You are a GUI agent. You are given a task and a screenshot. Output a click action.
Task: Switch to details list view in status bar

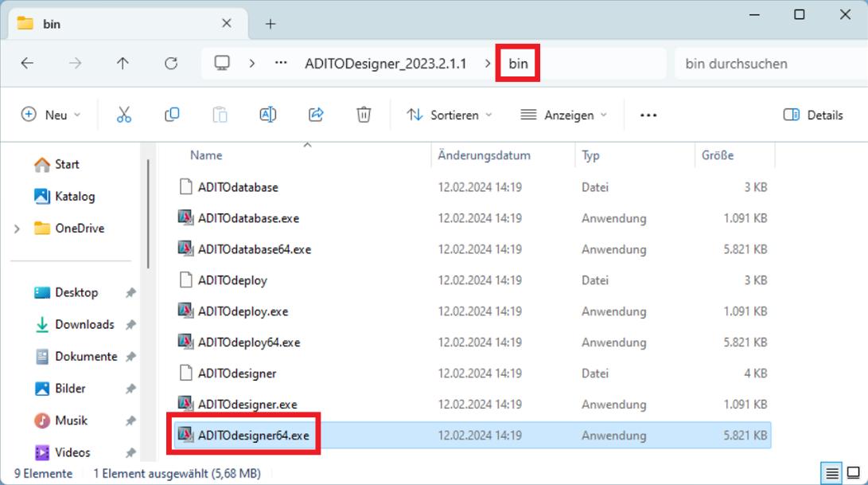832,474
